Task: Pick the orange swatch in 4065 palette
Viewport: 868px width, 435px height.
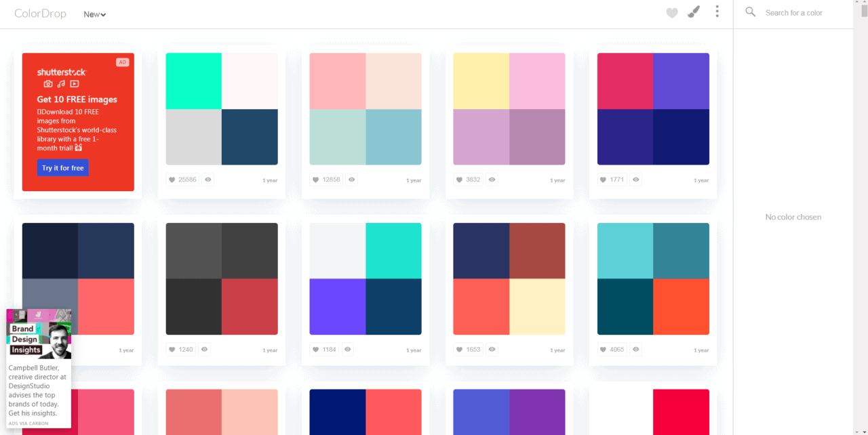Action: [681, 306]
